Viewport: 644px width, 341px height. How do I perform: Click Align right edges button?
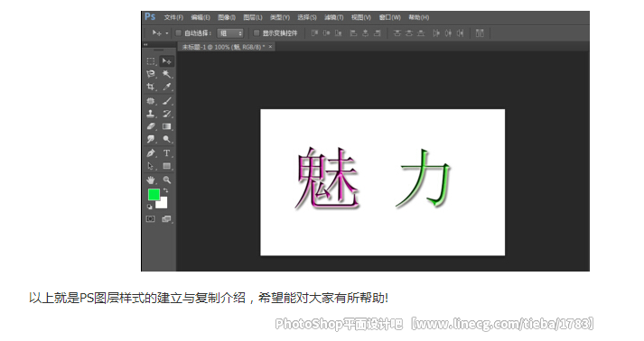pos(378,32)
